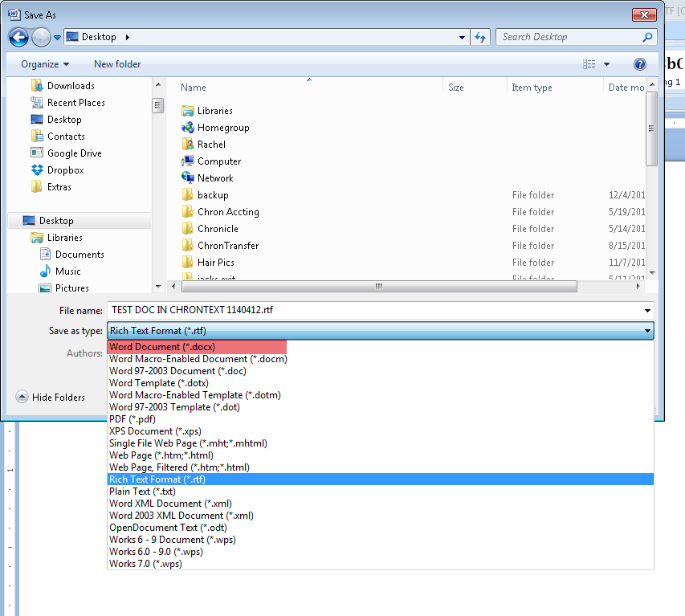Click the horizontal scrollbar of file list
Viewport: 685px width, 616px height.
click(x=379, y=286)
